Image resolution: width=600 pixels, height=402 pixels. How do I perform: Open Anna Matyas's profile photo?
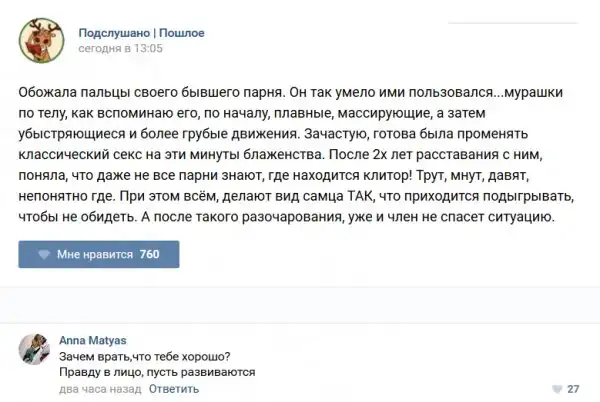click(x=33, y=348)
